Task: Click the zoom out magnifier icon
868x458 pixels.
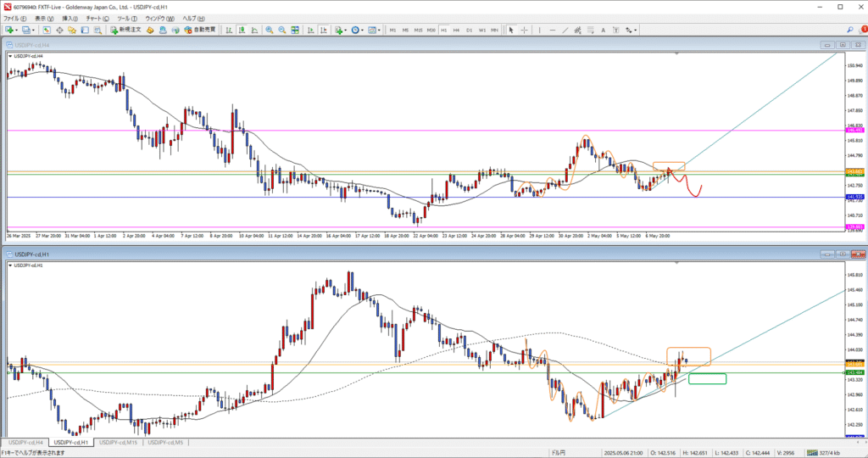Action: (x=282, y=30)
